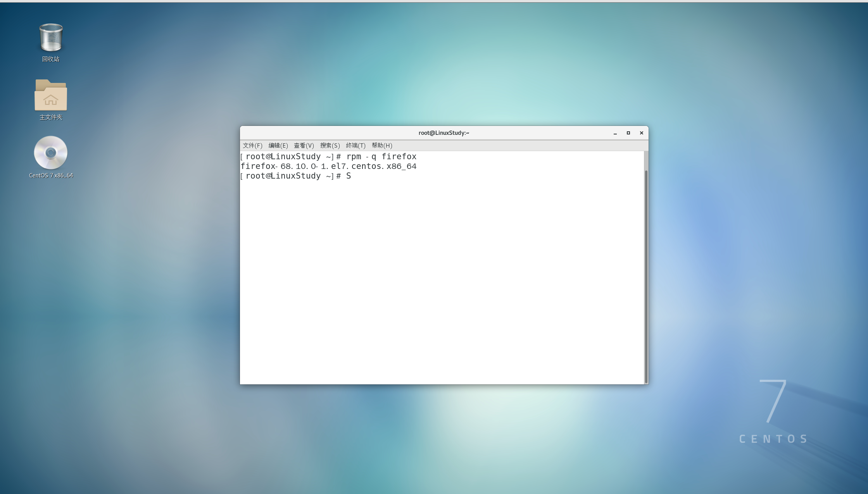
Task: Open the 文件(F) menu in terminal
Action: [252, 146]
